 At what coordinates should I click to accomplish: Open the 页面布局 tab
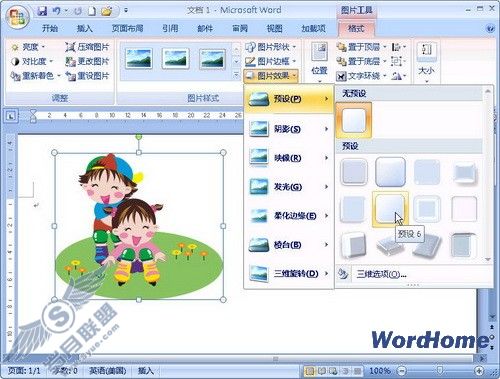pyautogui.click(x=127, y=29)
